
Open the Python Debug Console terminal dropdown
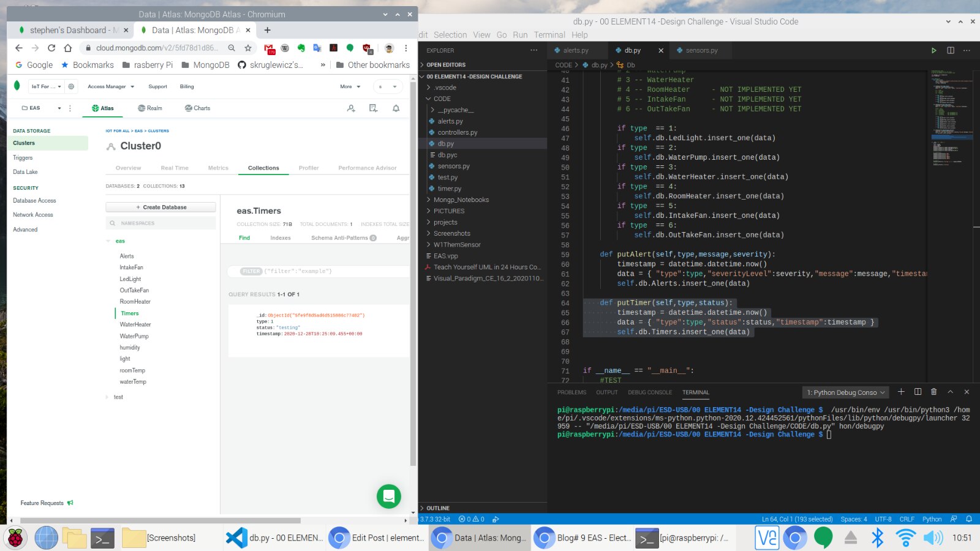pyautogui.click(x=845, y=392)
